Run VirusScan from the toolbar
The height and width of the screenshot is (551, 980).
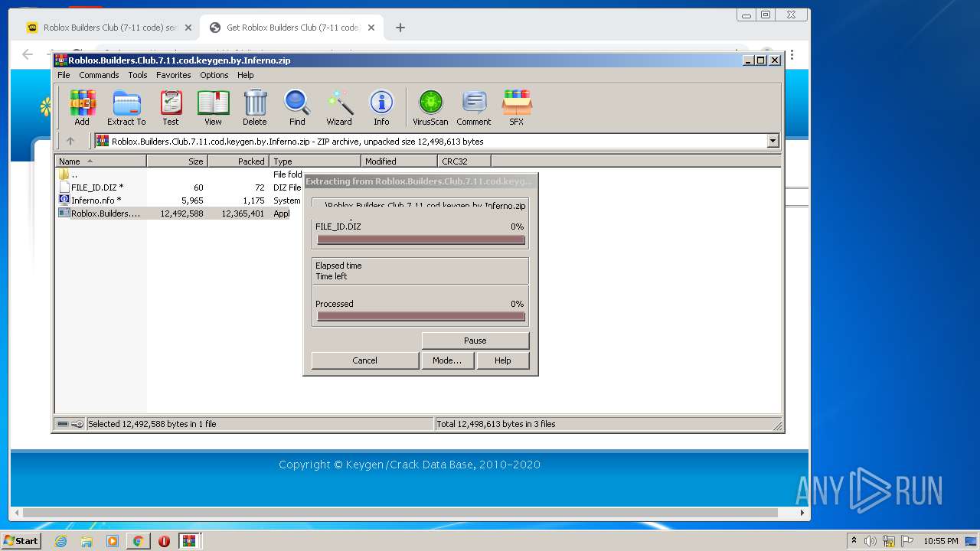coord(430,107)
